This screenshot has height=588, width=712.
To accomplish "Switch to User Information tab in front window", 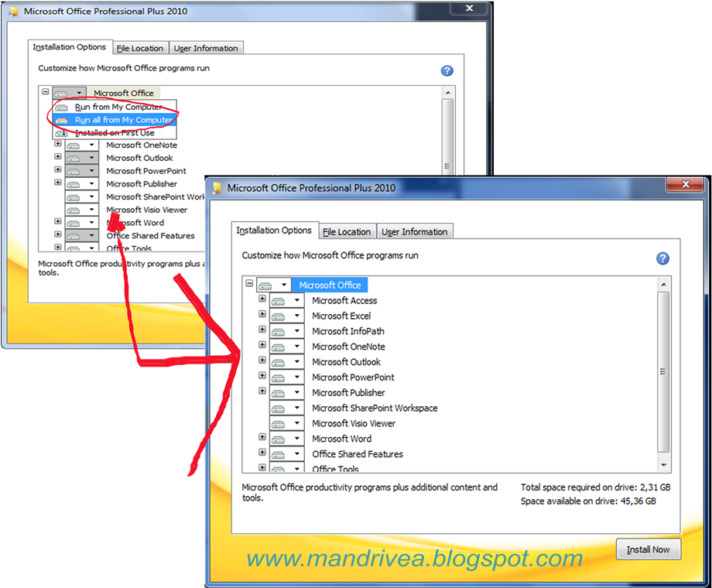I will 415,231.
